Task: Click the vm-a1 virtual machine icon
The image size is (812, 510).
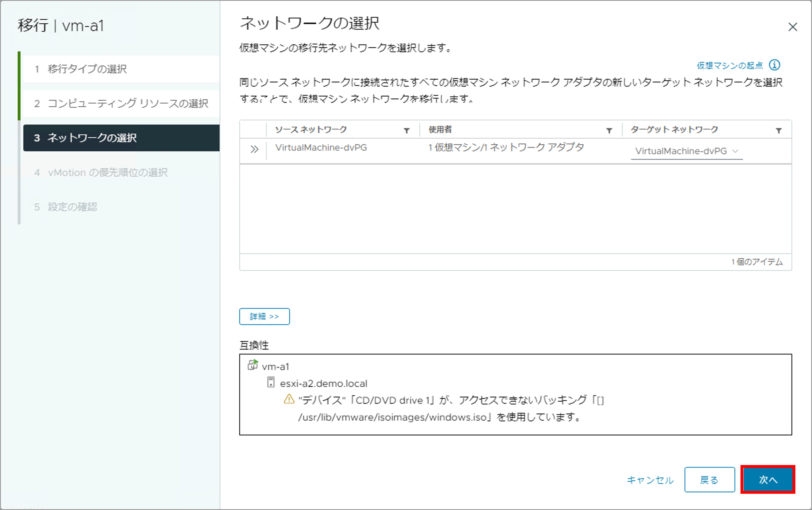Action: click(253, 365)
